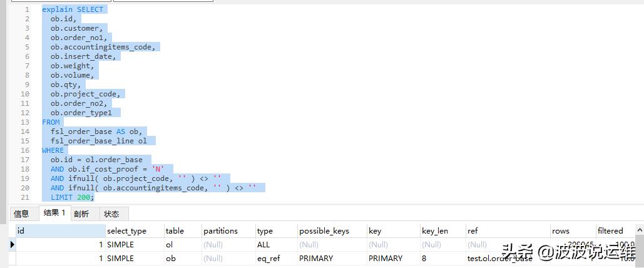Select the eq_ref type cell
Viewport: 644px width, 268px height.
pos(277,259)
